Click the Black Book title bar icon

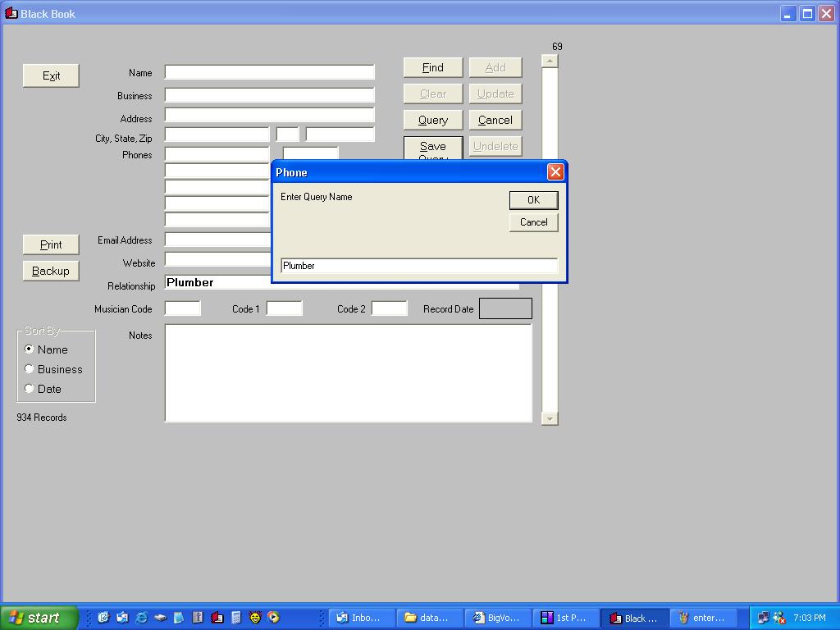point(11,13)
